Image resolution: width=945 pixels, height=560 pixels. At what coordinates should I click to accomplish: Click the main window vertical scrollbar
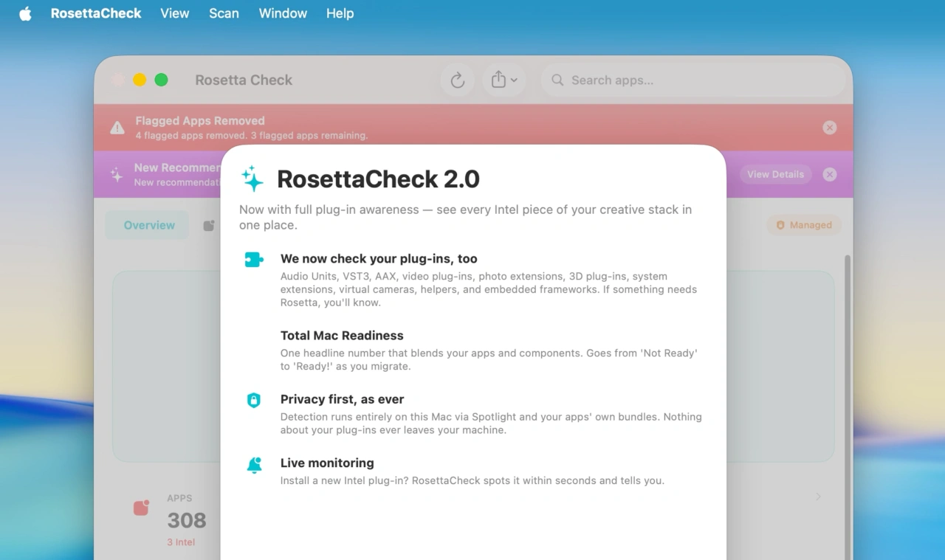point(847,406)
